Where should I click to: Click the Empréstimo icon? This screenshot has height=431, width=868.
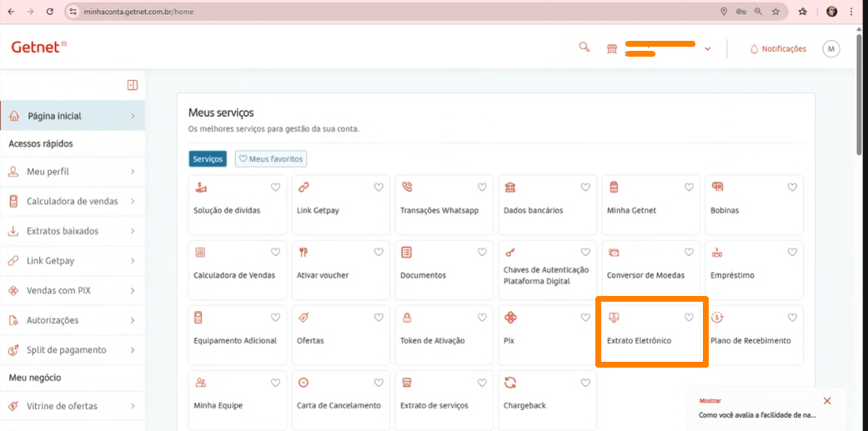click(717, 253)
